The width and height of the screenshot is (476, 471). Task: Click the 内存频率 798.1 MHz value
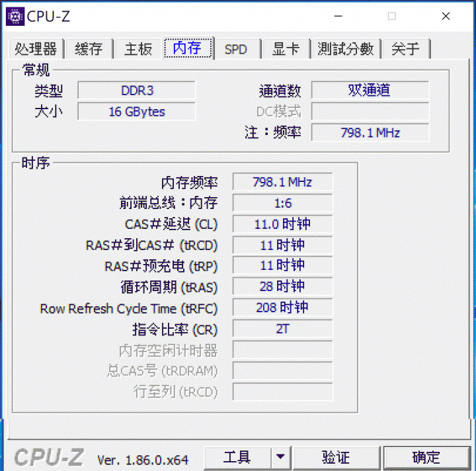click(x=283, y=182)
